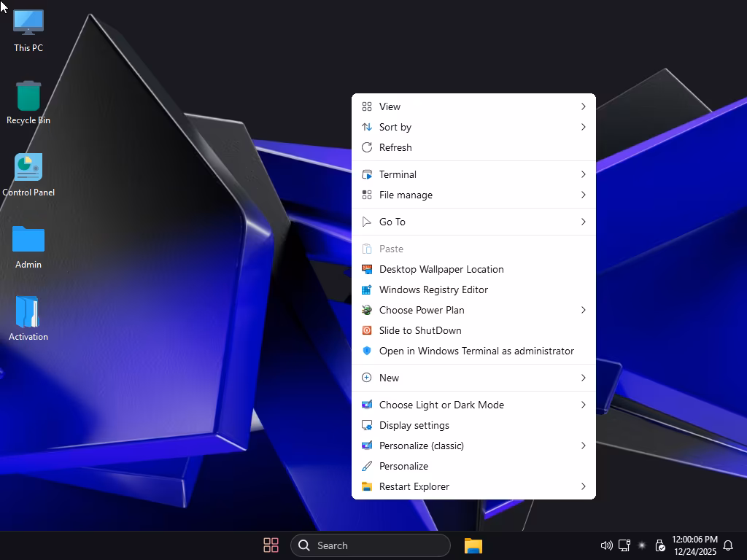Expand the View submenu
The height and width of the screenshot is (560, 747).
[473, 106]
